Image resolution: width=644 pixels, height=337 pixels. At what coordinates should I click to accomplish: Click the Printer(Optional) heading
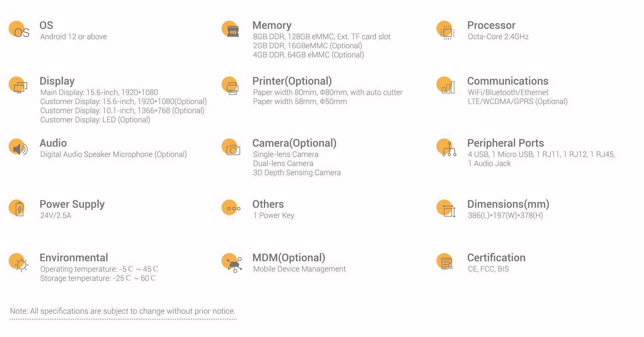tap(292, 81)
